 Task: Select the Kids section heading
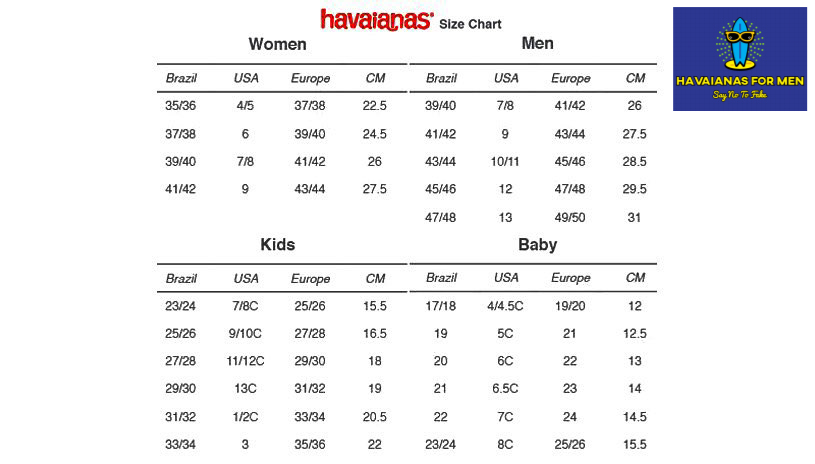coord(278,244)
